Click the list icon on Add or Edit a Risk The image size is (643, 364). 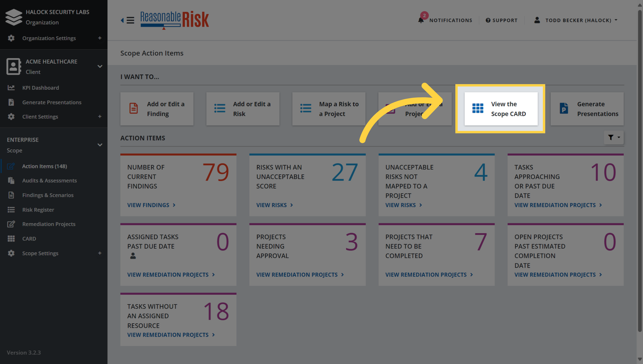point(220,108)
